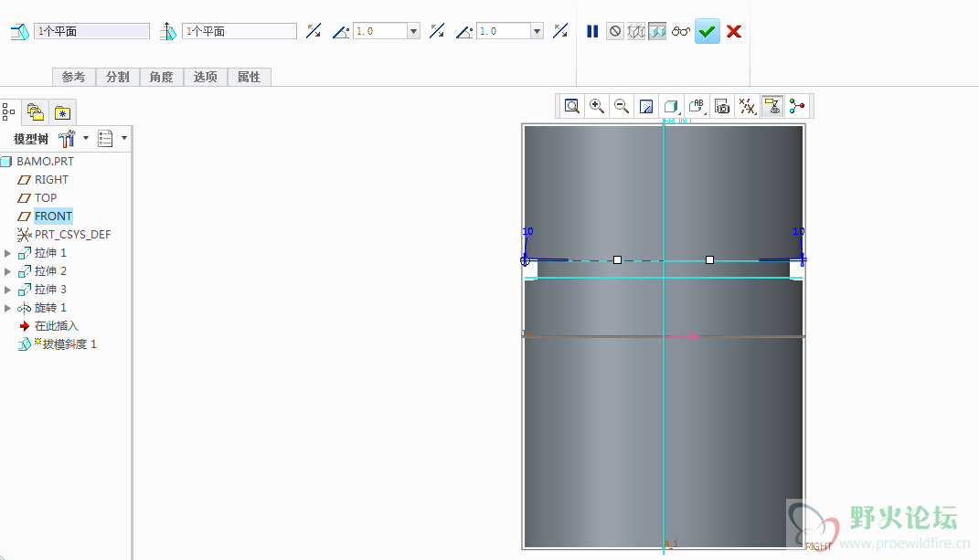Screen dimensions: 979x560
Task: Open the show list dropdown arrow
Action: click(x=124, y=138)
